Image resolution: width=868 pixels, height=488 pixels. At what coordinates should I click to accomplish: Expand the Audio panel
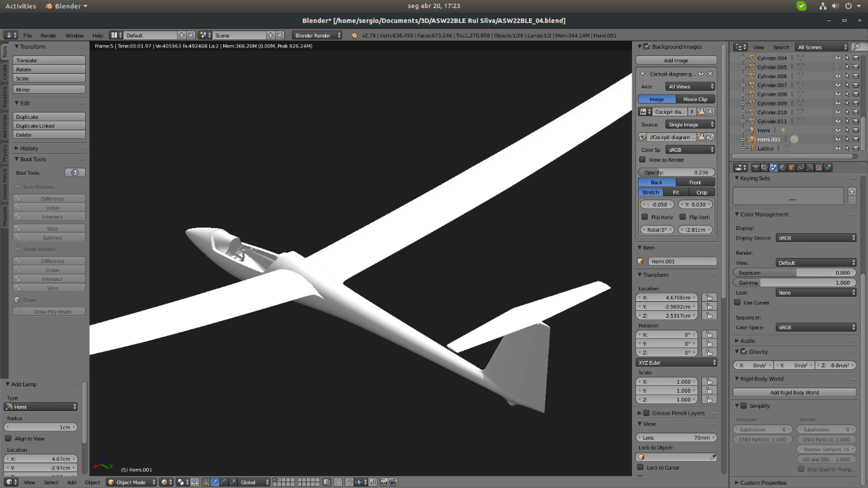(x=747, y=341)
